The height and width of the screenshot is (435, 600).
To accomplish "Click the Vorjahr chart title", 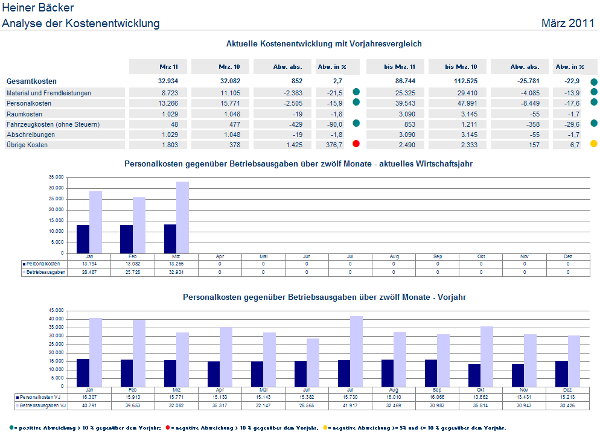I will (324, 297).
